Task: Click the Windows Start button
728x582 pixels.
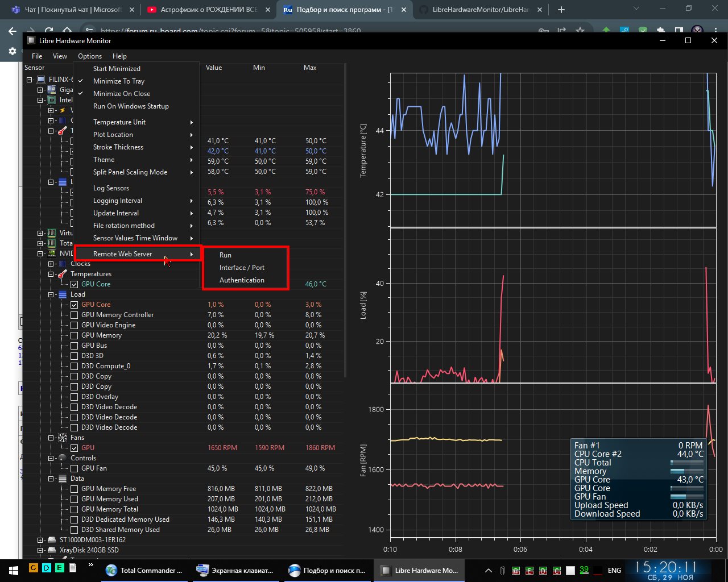Action: [x=13, y=570]
